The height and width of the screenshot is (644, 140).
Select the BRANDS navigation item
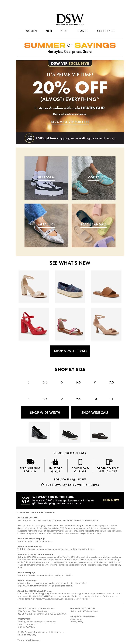pos(82,31)
